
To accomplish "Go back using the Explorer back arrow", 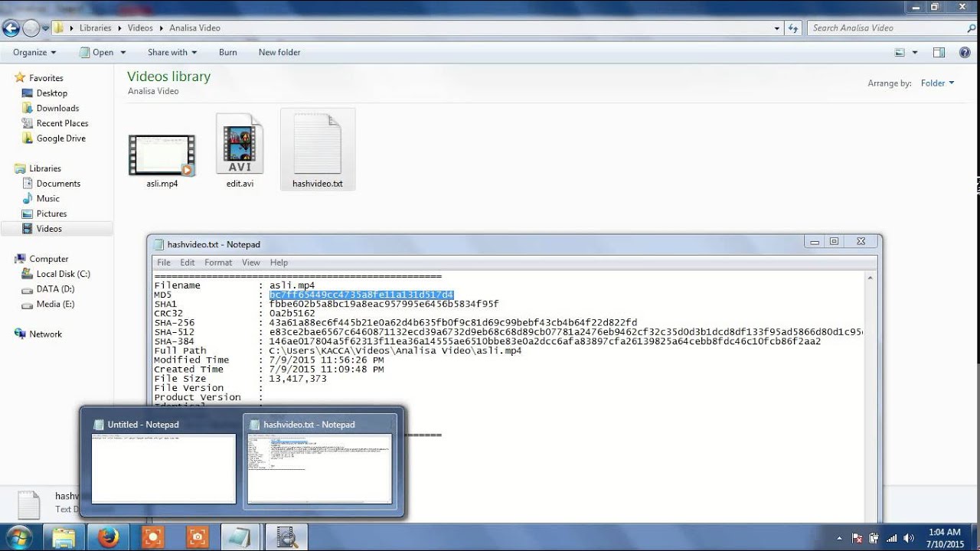I will tap(11, 28).
